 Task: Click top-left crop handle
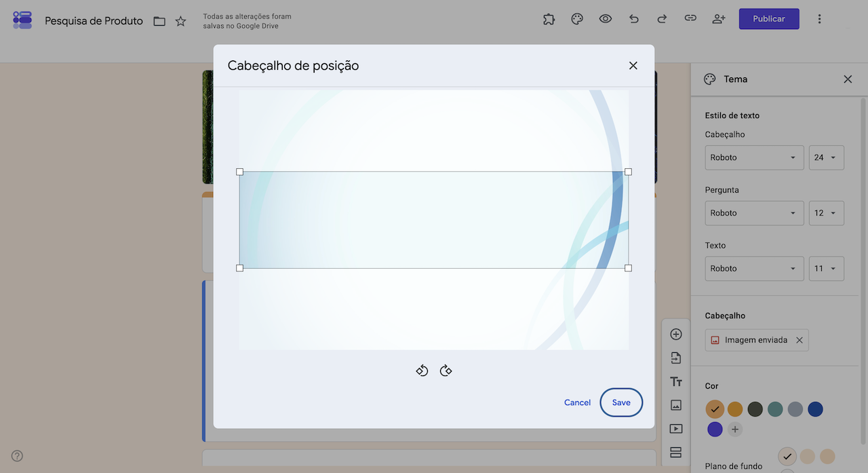pyautogui.click(x=239, y=172)
